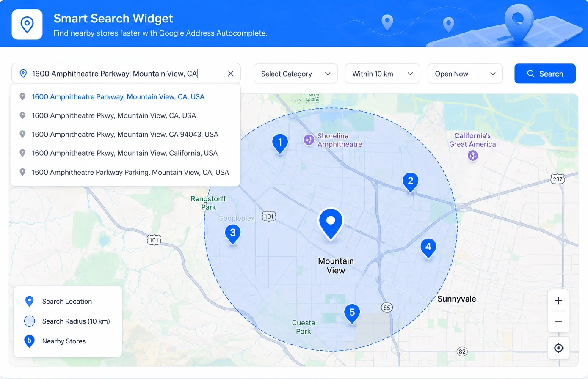This screenshot has width=588, height=379.
Task: Choose suggestion with zip code CA 94043
Action: tap(125, 135)
